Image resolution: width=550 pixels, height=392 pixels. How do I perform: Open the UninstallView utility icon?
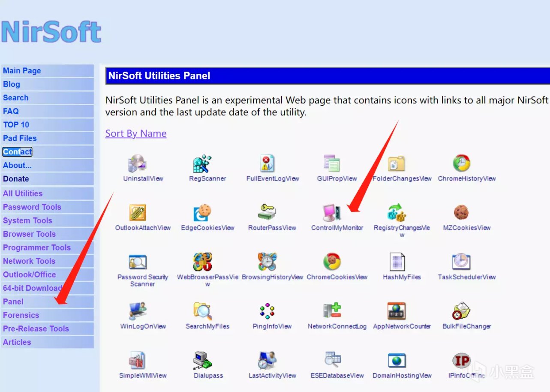coord(137,164)
